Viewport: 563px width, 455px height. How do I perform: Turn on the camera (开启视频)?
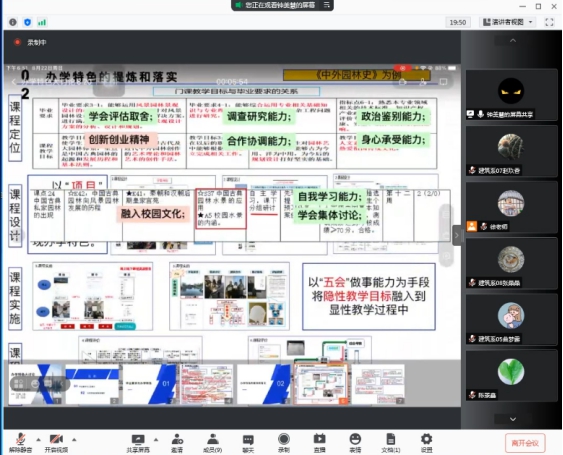[56, 442]
